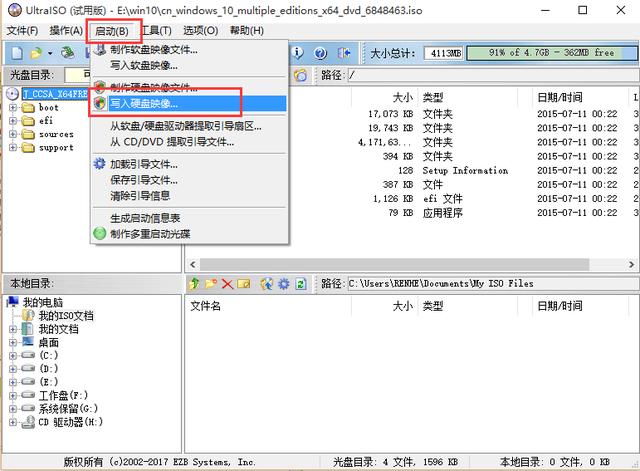Screen dimensions: 640x471
Task: Select 我的电脑 root in local tree
Action: pos(43,302)
